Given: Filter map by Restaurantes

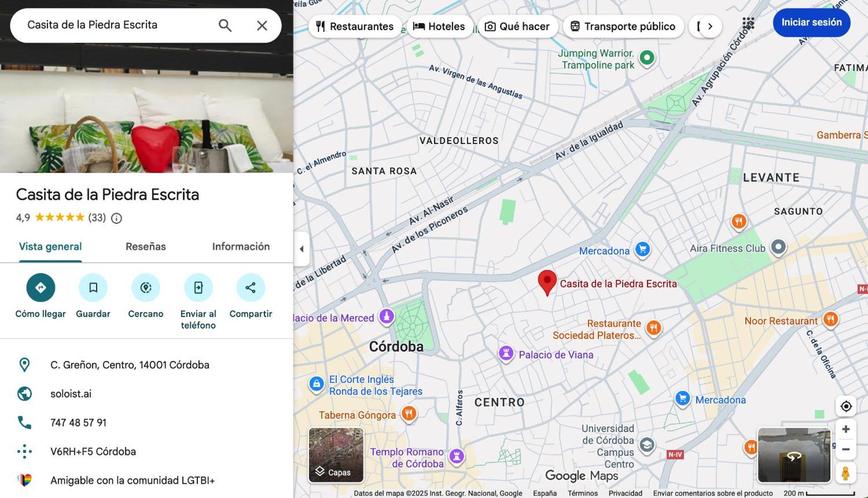Looking at the screenshot, I should pos(355,26).
